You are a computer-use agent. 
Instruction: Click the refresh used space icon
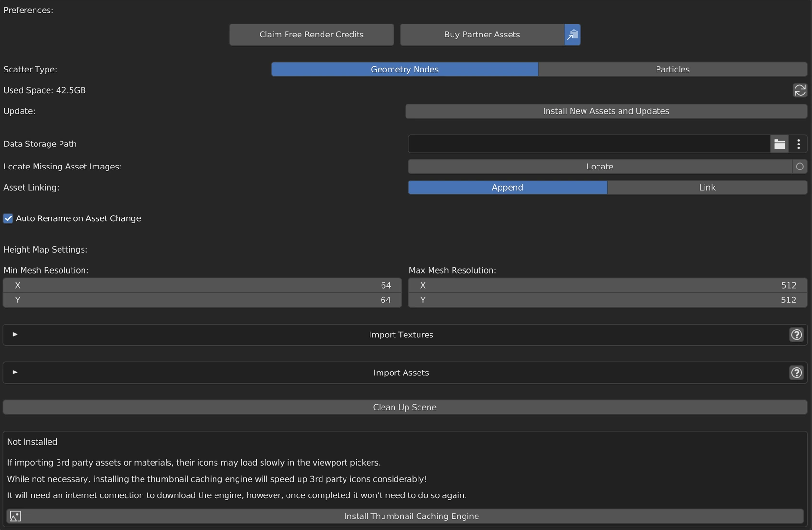click(800, 90)
